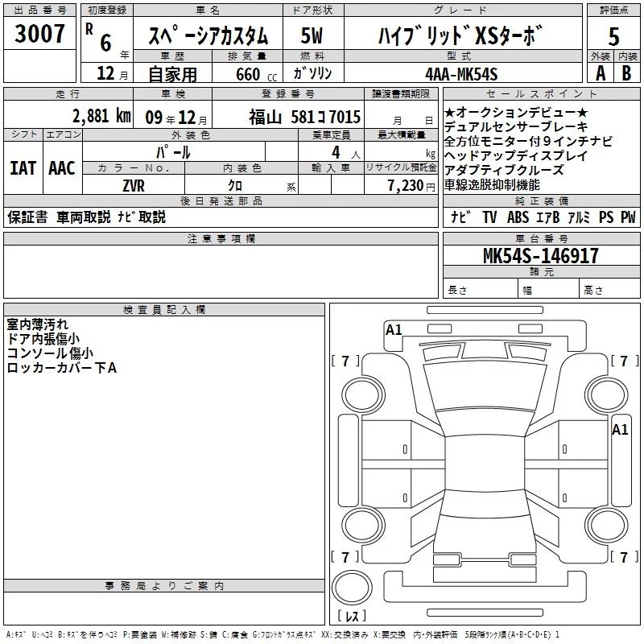Click the equipment item アルミ
This screenshot has height=644, width=644.
[x=578, y=217]
